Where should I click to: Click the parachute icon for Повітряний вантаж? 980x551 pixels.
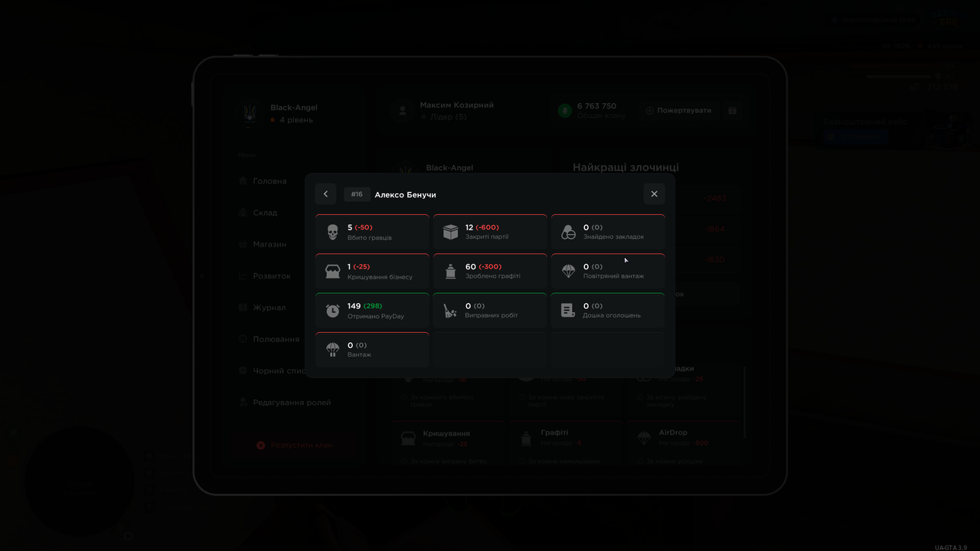click(x=568, y=271)
